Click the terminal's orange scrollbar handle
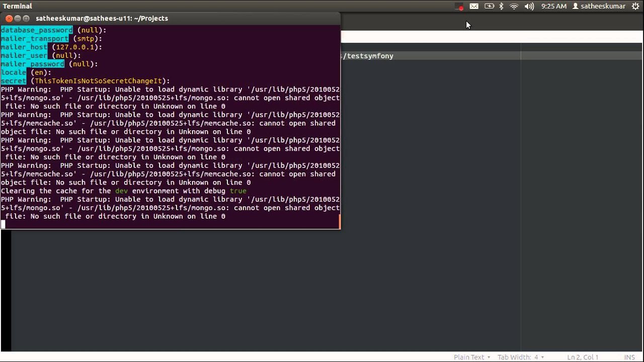 340,222
